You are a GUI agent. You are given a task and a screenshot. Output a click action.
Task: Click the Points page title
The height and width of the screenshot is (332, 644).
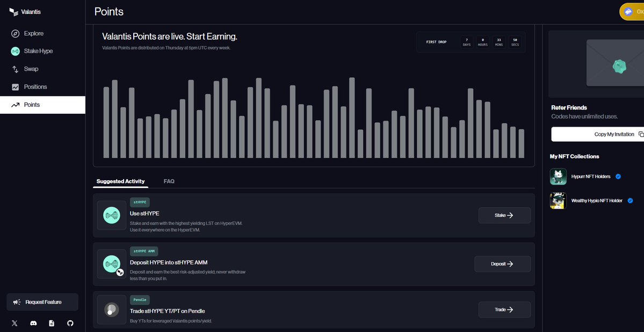[x=109, y=11]
